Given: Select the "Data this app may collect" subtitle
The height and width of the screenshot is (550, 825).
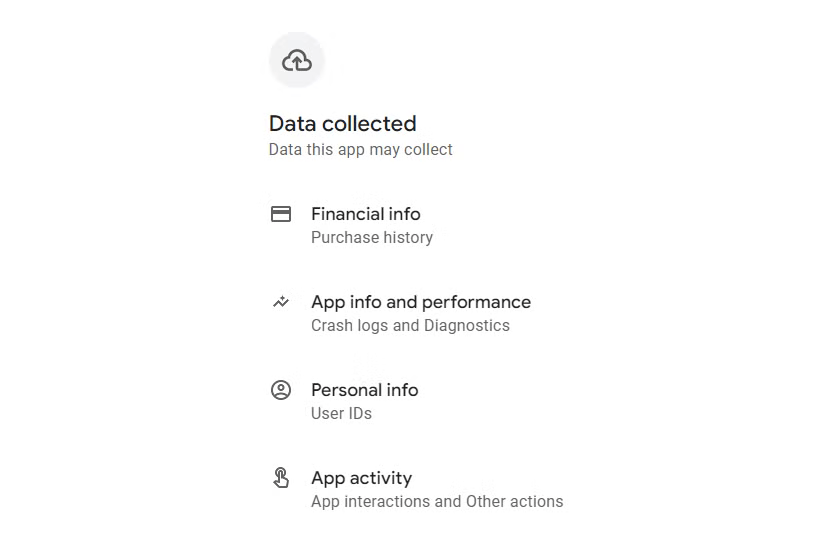Looking at the screenshot, I should (x=360, y=150).
